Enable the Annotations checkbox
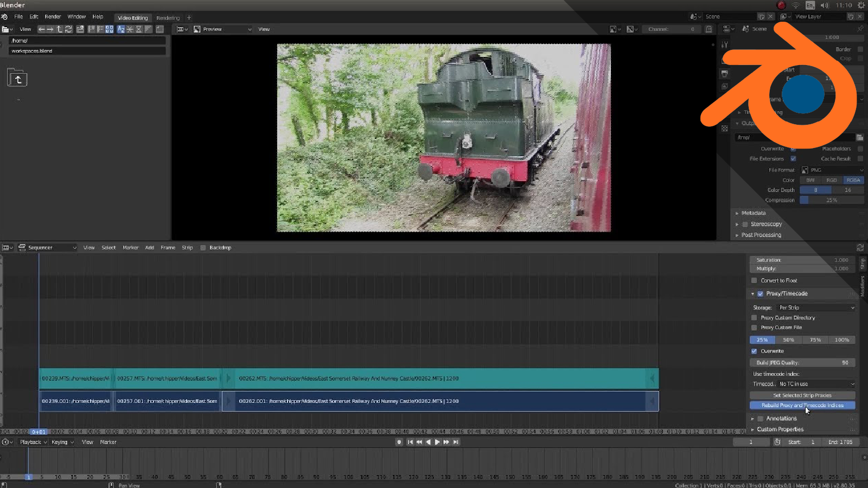 pos(760,419)
